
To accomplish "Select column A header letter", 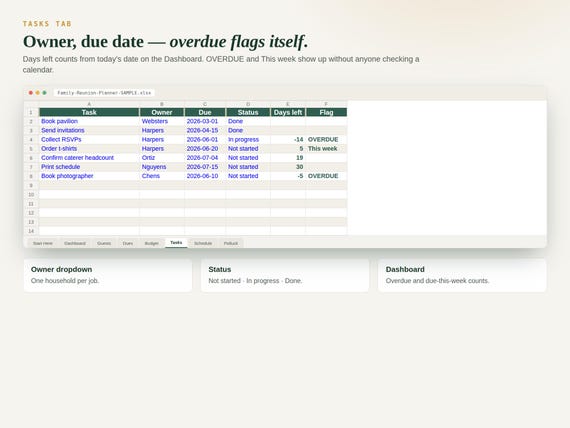I will tap(89, 104).
